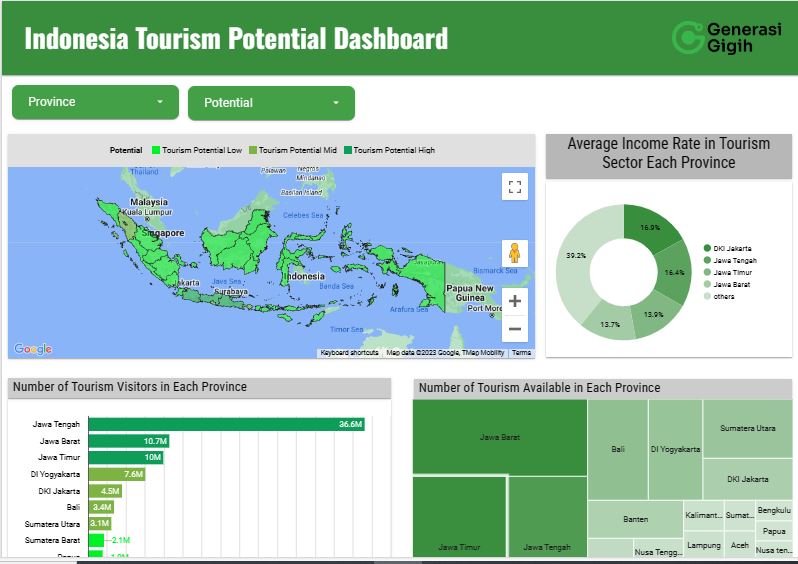The height and width of the screenshot is (564, 798).
Task: Open the map Terms link
Action: pyautogui.click(x=521, y=353)
